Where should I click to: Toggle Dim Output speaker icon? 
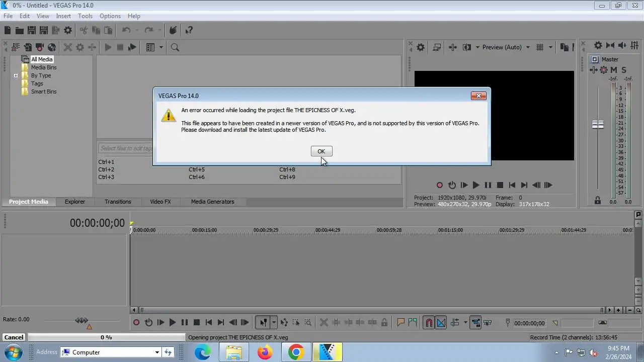click(x=622, y=45)
